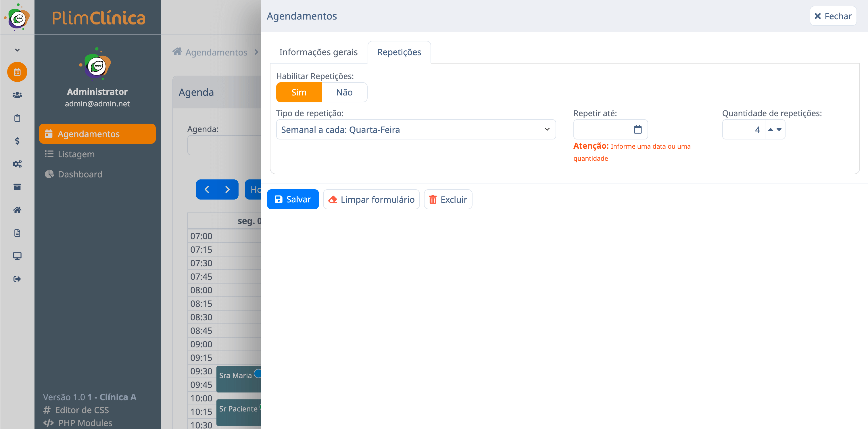Click the home icon in the breadcrumb
The image size is (868, 429).
coord(177,51)
